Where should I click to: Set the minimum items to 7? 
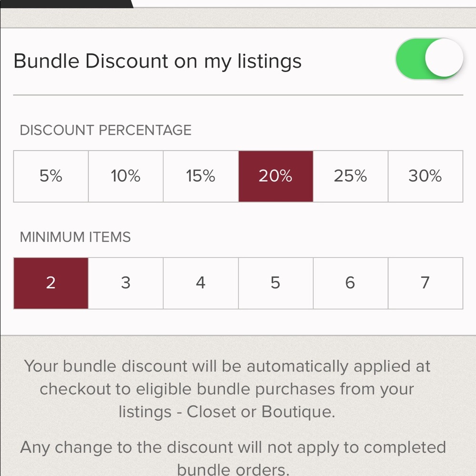[x=425, y=283]
